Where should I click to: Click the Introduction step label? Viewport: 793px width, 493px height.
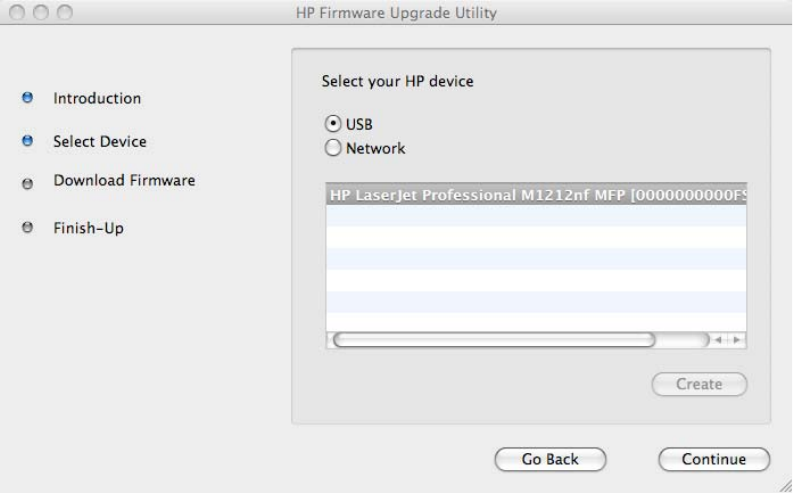coord(97,98)
